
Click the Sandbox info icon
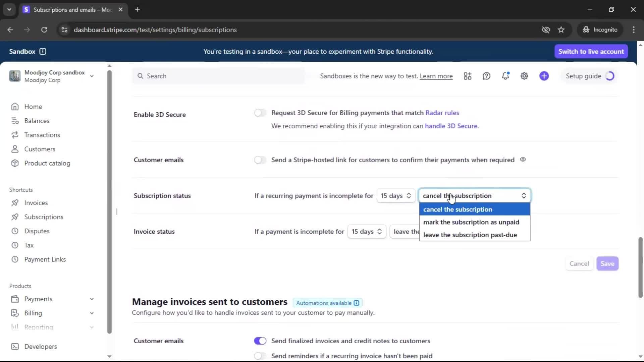[43, 51]
